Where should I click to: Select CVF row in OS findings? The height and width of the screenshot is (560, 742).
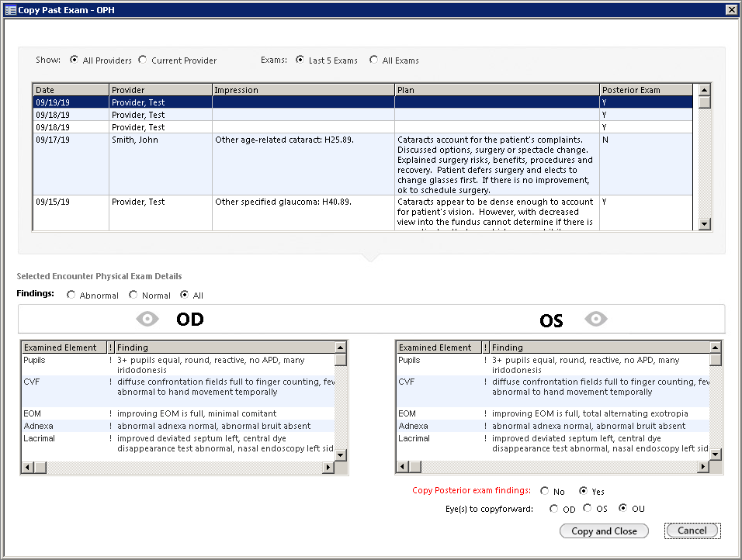[x=553, y=391]
